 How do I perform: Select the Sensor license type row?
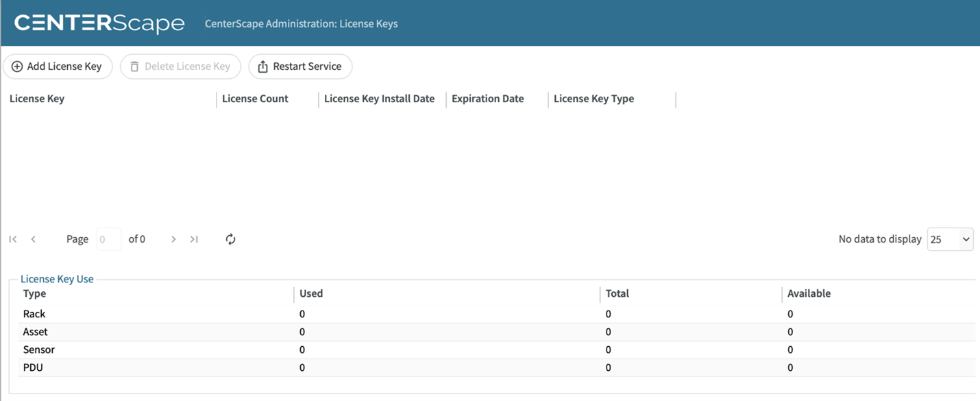pos(39,350)
